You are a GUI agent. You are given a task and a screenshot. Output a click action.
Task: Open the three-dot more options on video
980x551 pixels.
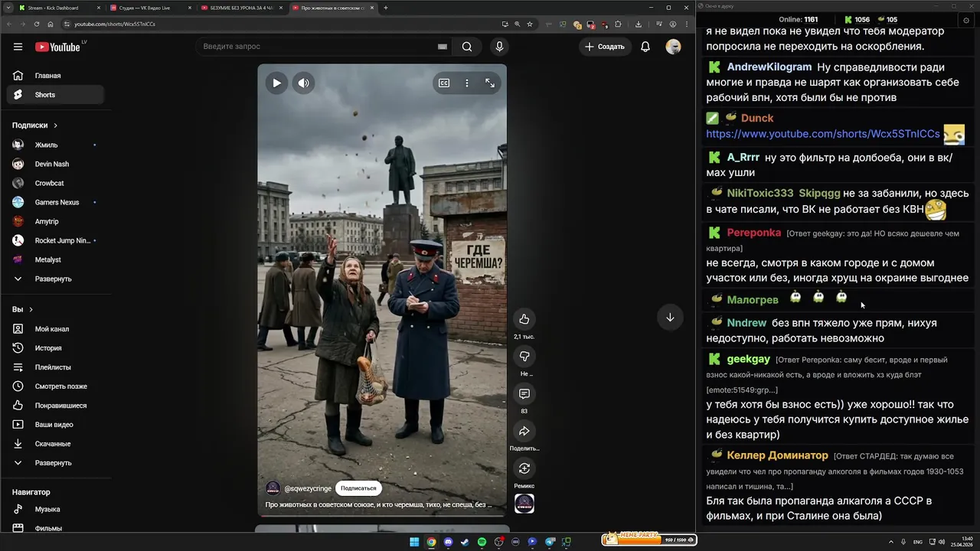[467, 83]
